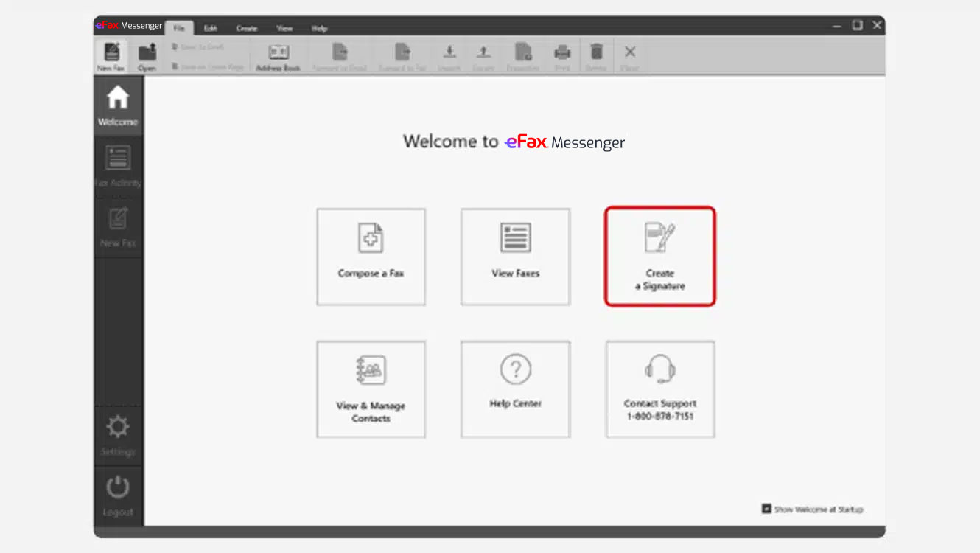This screenshot has width=980, height=553.
Task: Open the Create menu
Action: (x=246, y=28)
